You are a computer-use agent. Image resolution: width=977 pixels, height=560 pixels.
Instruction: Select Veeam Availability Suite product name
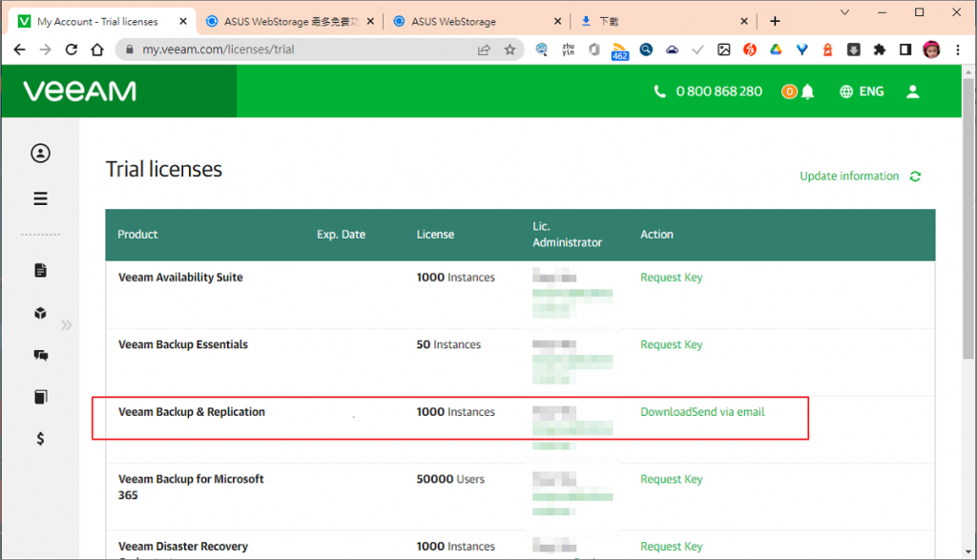[180, 278]
